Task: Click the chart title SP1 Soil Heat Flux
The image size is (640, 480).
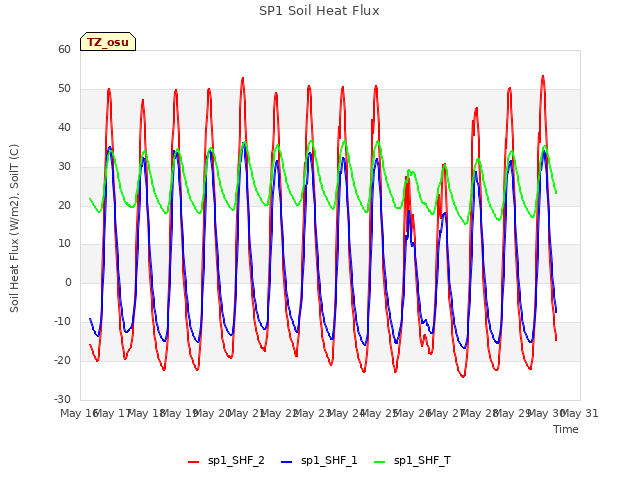Action: tap(319, 11)
